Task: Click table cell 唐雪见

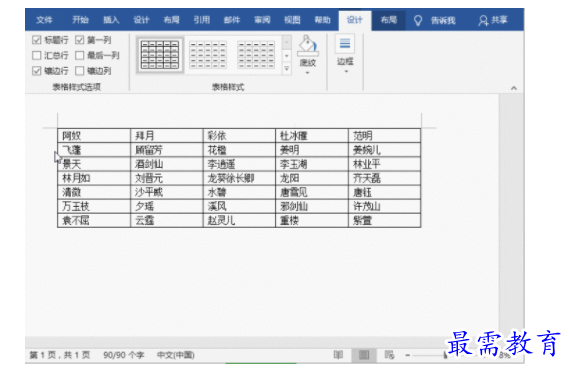Action: click(312, 192)
